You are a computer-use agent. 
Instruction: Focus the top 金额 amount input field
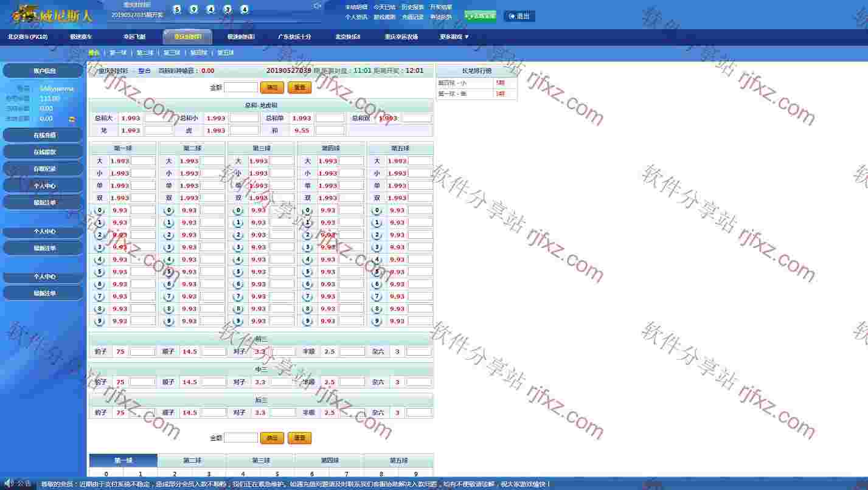coord(241,88)
